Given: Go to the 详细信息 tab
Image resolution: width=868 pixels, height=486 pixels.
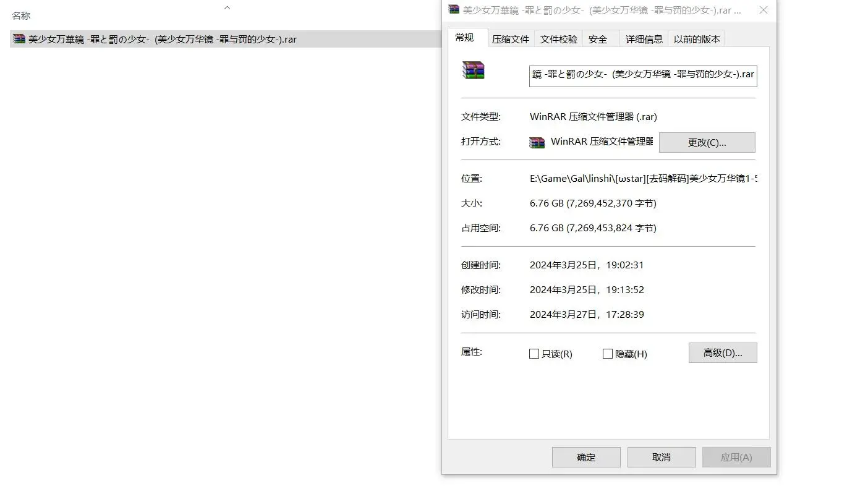Looking at the screenshot, I should pyautogui.click(x=644, y=39).
